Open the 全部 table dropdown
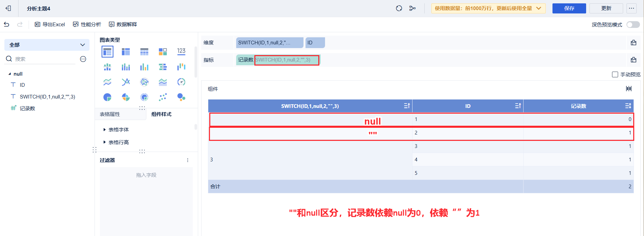Image resolution: width=644 pixels, height=236 pixels. pos(47,45)
